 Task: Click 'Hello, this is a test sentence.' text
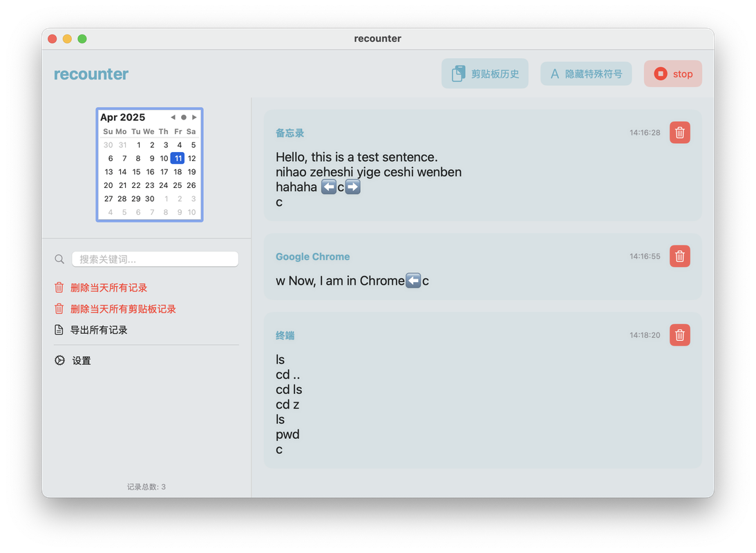click(357, 157)
